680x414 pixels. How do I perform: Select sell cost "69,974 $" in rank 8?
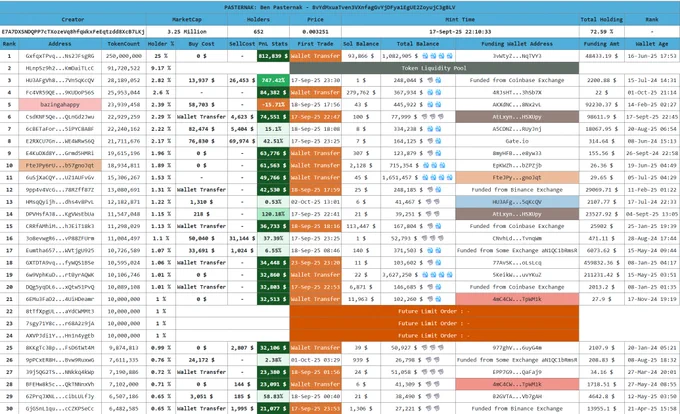tap(242, 141)
